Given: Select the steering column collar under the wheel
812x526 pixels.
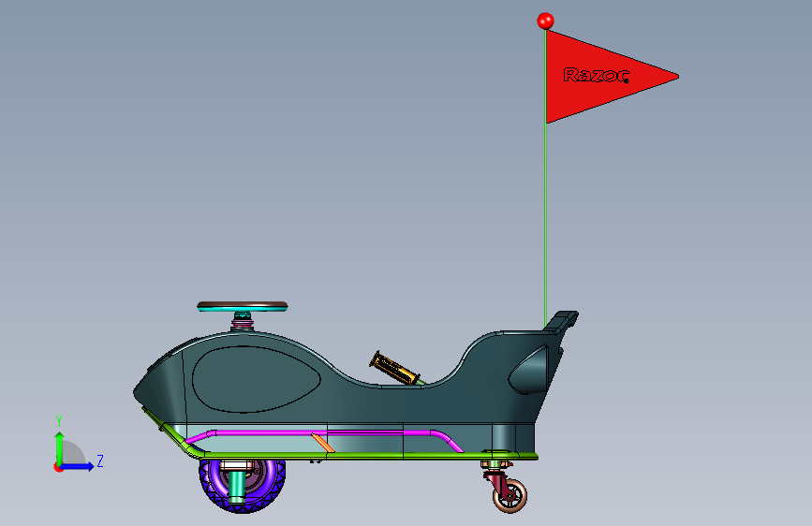Looking at the screenshot, I should (243, 324).
